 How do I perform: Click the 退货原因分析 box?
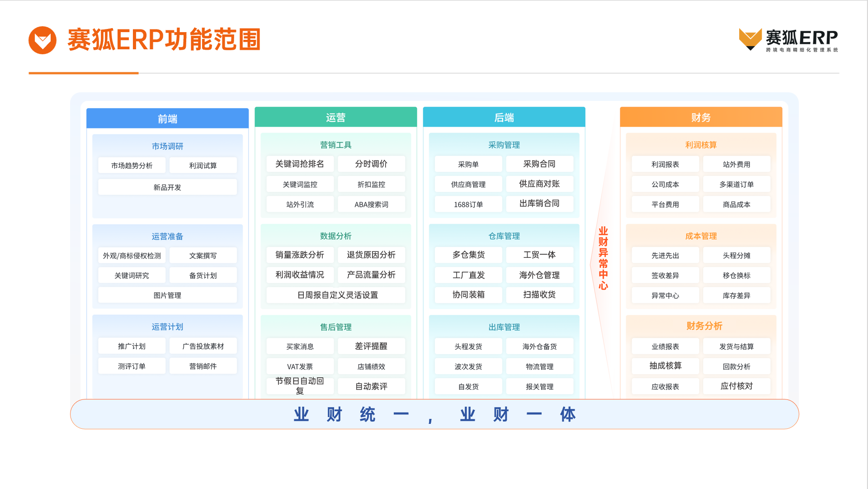pyautogui.click(x=371, y=255)
